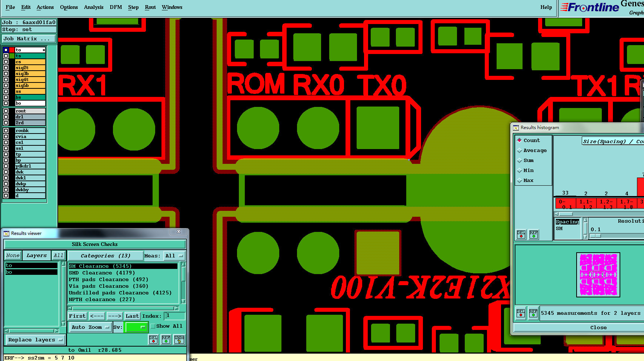The image size is (644, 361).
Task: Open the Auto Zoom dropdown
Action: (90, 327)
